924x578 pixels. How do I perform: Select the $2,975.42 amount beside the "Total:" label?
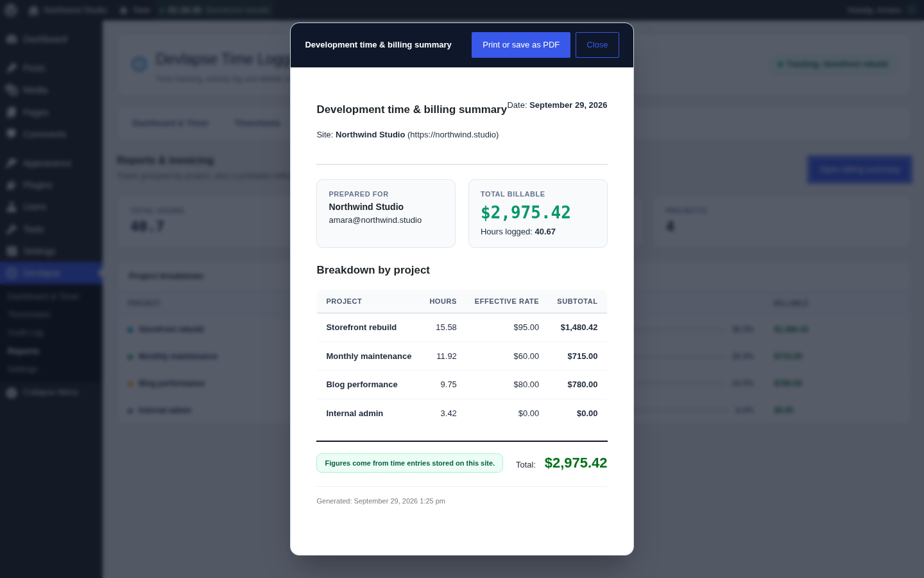tap(576, 463)
